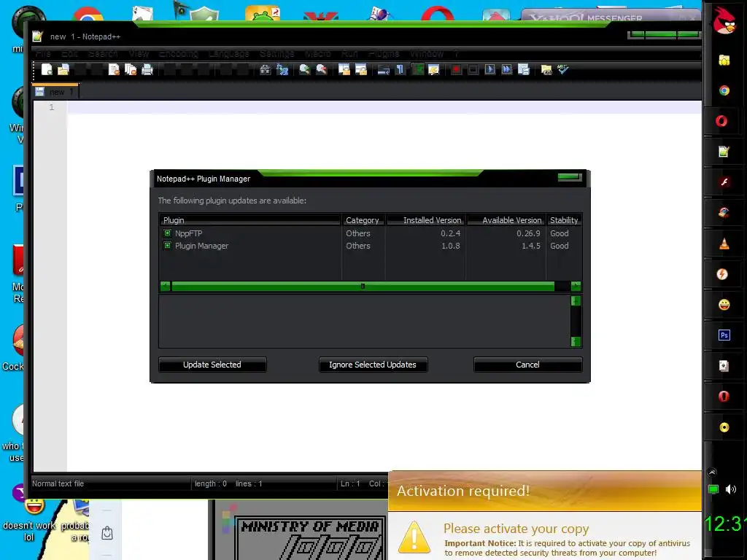747x560 pixels.
Task: Toggle synchronized vertical scrolling icon
Action: [344, 69]
